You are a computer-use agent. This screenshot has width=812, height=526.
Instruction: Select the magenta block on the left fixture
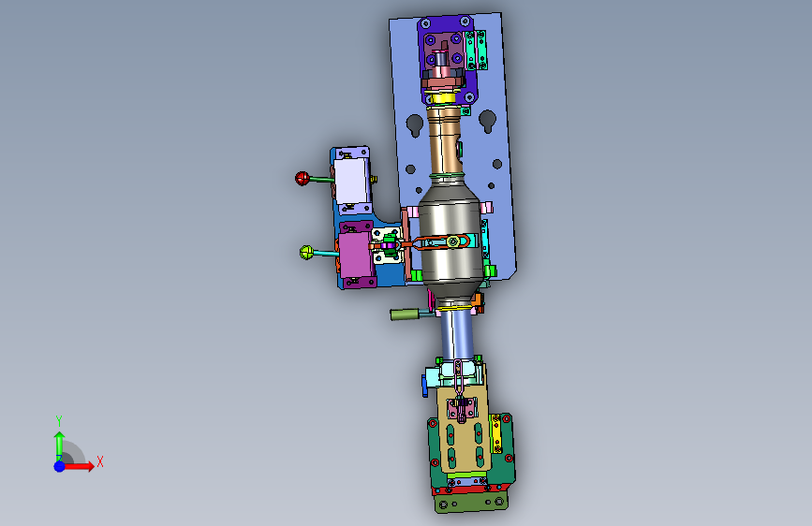tap(355, 255)
